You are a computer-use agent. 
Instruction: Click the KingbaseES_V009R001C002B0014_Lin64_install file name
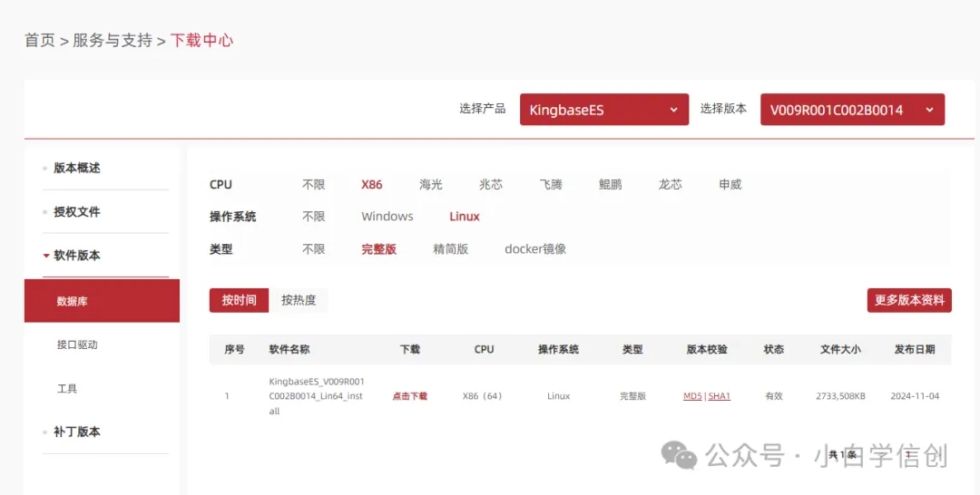(317, 396)
